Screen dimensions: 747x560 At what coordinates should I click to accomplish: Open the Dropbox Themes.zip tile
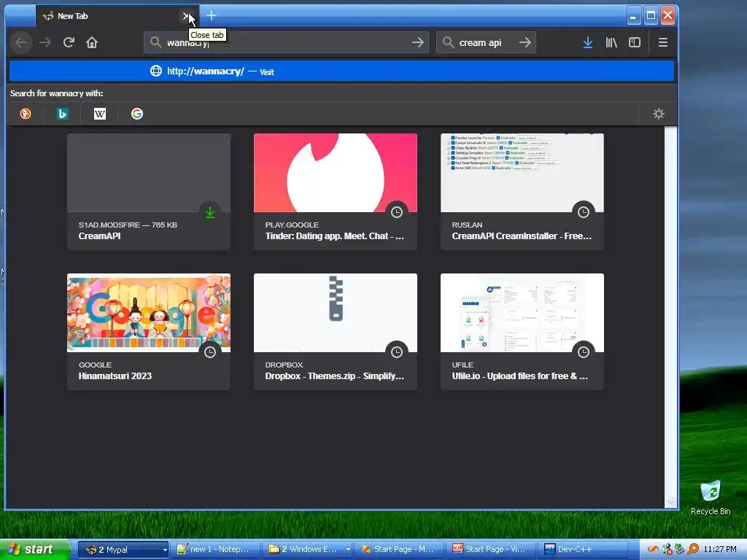coord(336,332)
